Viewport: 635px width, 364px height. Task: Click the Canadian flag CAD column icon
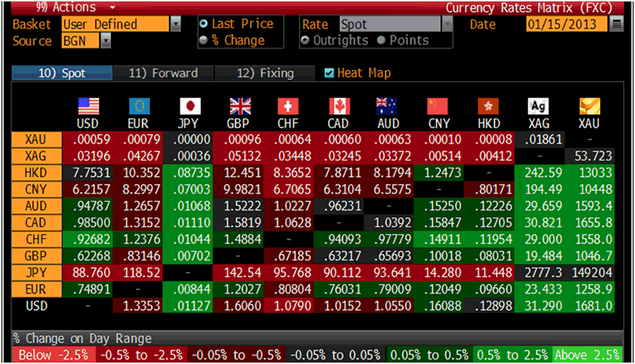tap(340, 106)
